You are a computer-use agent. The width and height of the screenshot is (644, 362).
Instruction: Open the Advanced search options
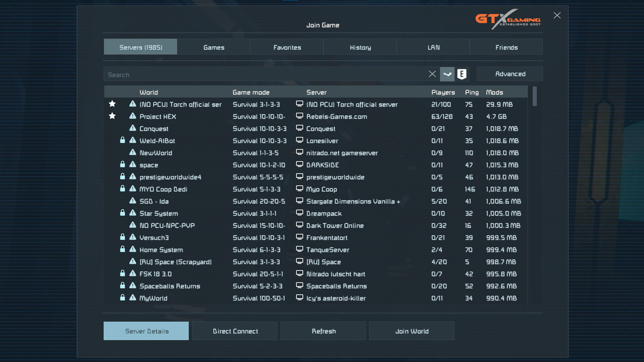point(509,74)
